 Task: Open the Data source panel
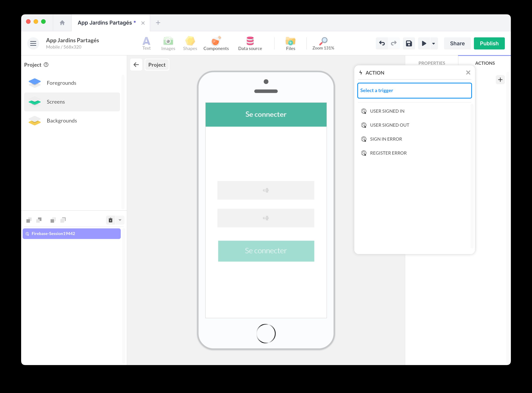coord(250,43)
